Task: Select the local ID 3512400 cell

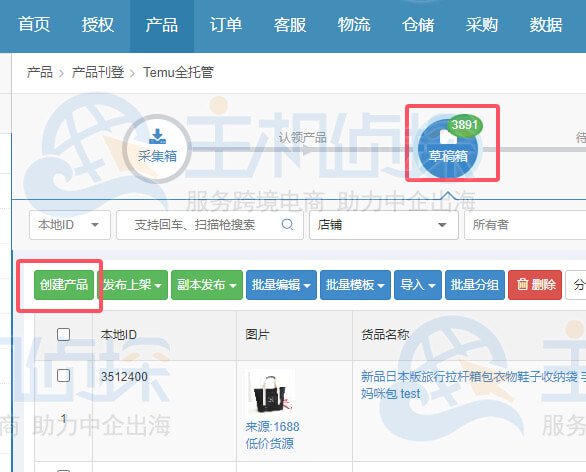Action: tap(124, 377)
